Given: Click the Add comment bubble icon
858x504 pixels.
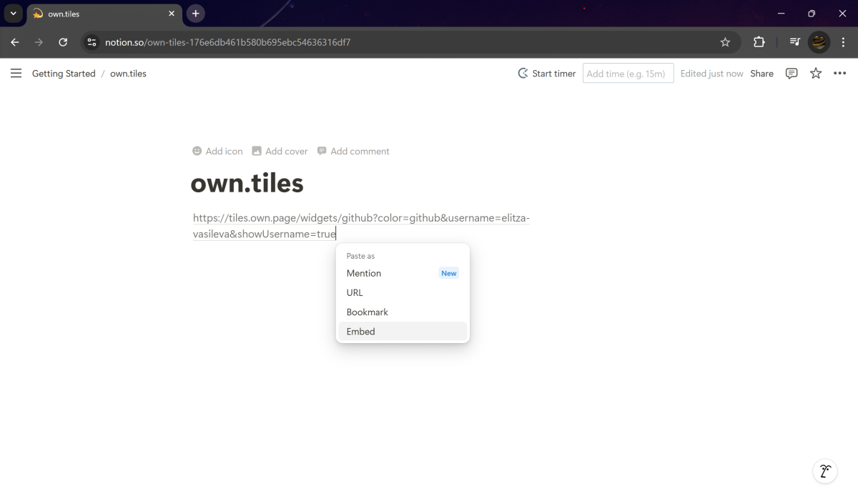Looking at the screenshot, I should 322,151.
